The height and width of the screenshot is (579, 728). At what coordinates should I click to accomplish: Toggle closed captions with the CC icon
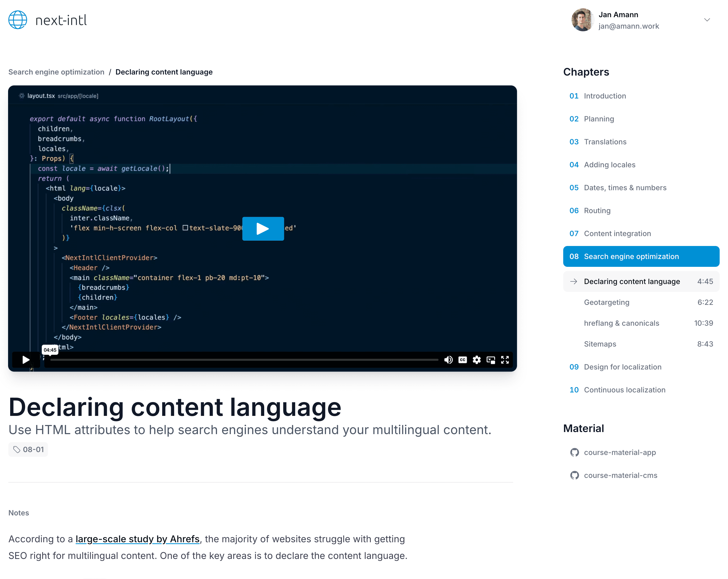point(463,360)
